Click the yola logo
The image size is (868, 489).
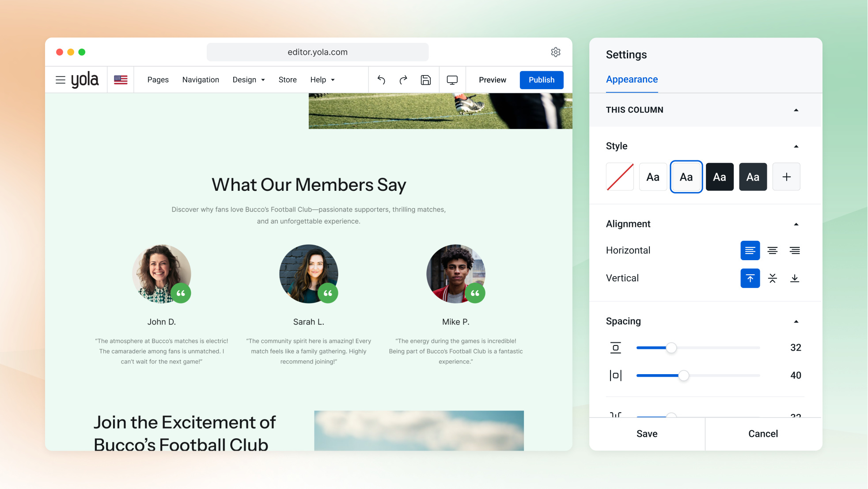click(x=85, y=80)
